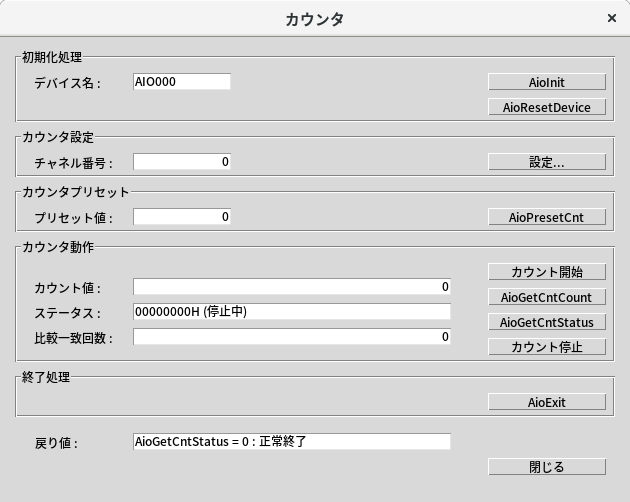Start counting with カウント開始 button
The height and width of the screenshot is (502, 630).
click(547, 271)
